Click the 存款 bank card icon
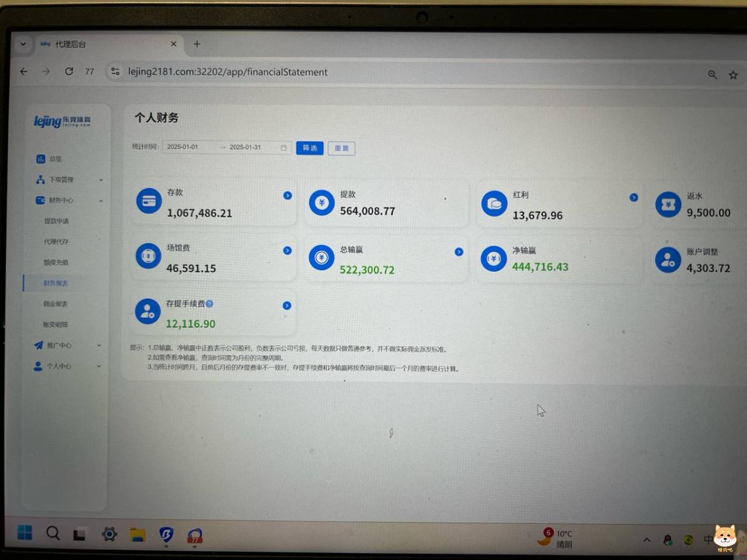Viewport: 747px width, 560px height. pos(148,202)
